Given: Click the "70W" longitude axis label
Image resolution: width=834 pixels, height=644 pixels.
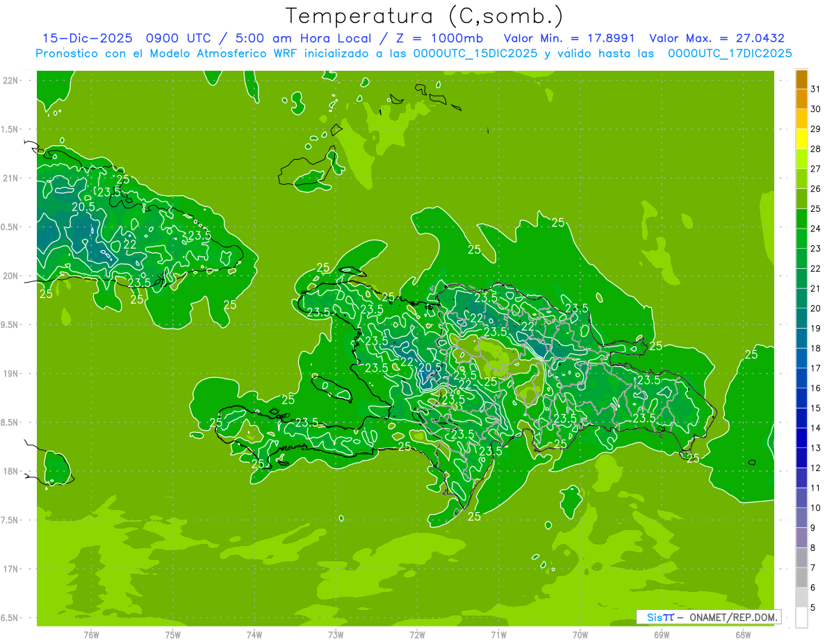Looking at the screenshot, I should [580, 634].
